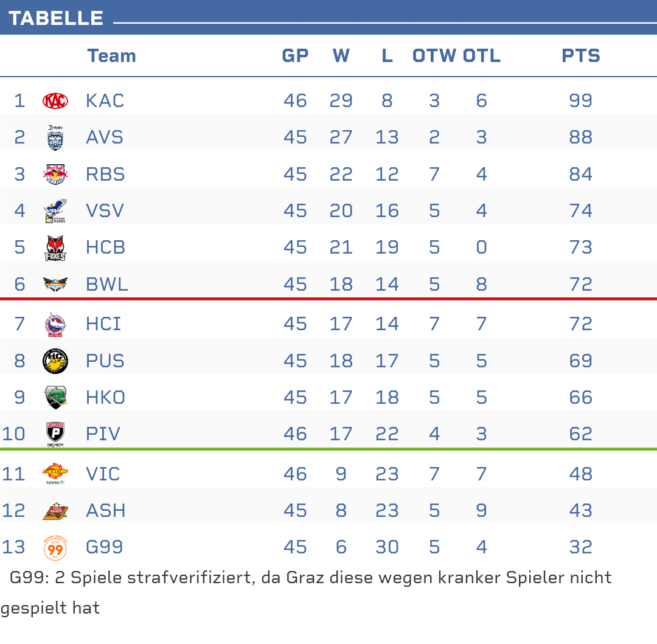
Task: Click the HCB Foxes logo
Action: tap(55, 248)
